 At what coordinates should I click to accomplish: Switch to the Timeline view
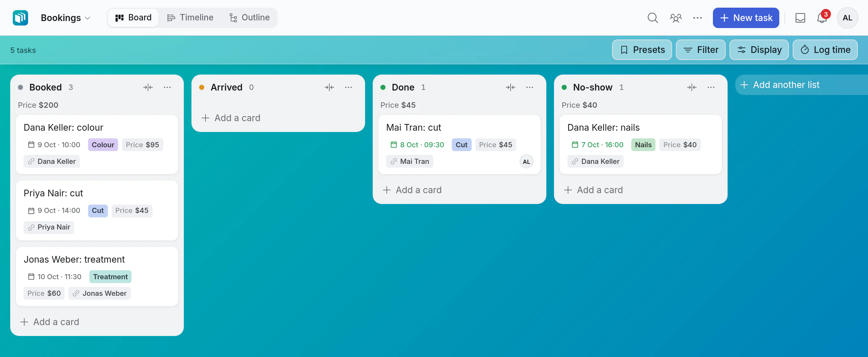coord(191,18)
